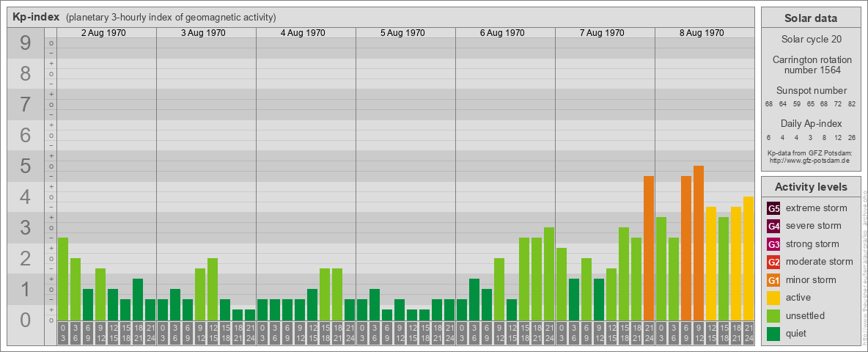The height and width of the screenshot is (352, 868).
Task: Click the light green bar on 8 Aug 0-3h
Action: click(x=661, y=268)
